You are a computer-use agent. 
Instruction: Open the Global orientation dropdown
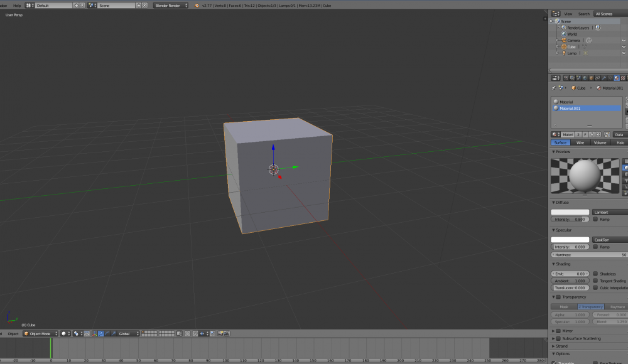[x=129, y=334]
